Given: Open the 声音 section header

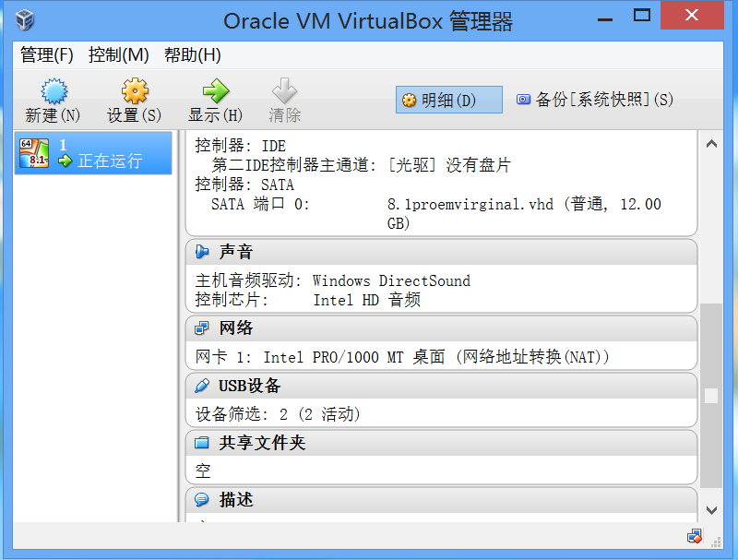Looking at the screenshot, I should coord(442,252).
